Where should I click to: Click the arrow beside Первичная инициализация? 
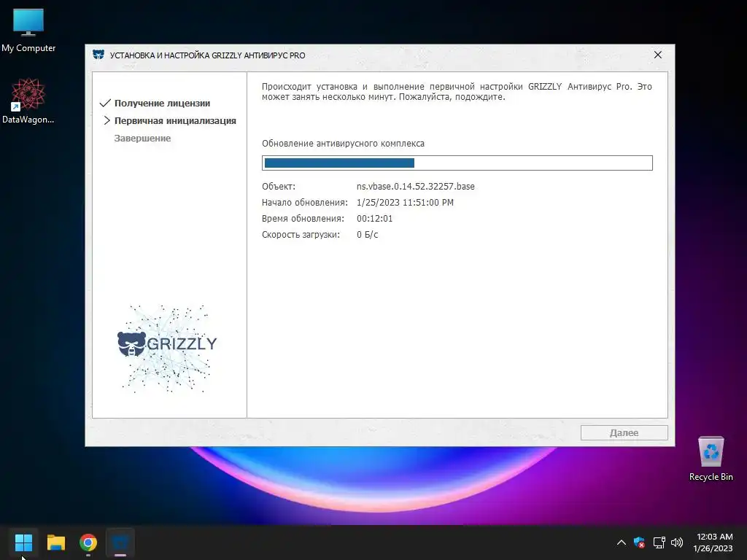coord(107,120)
